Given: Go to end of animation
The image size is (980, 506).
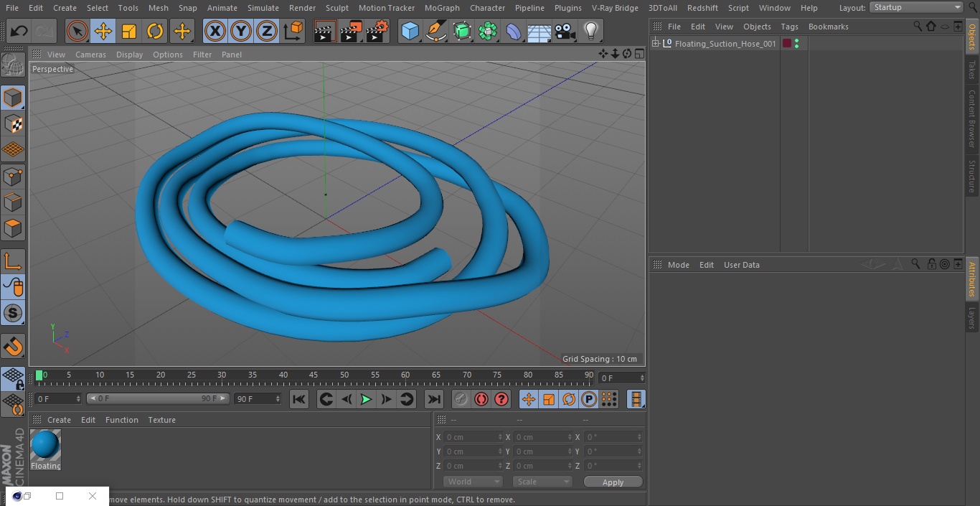Looking at the screenshot, I should click(434, 399).
